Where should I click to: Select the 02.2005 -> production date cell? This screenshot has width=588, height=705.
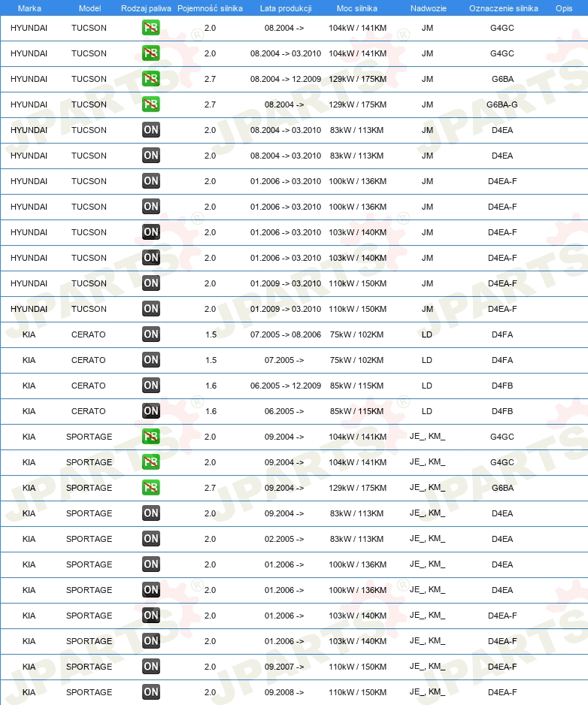coord(284,539)
